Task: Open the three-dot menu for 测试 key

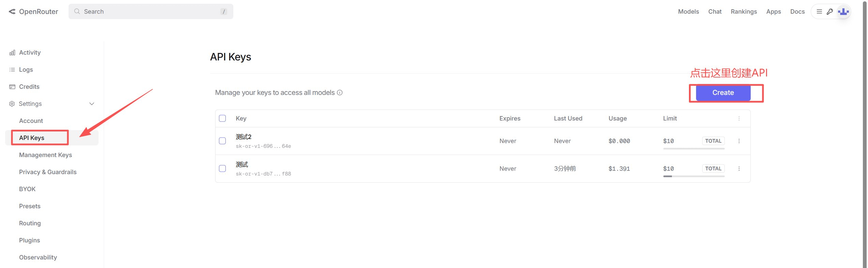Action: [739, 169]
